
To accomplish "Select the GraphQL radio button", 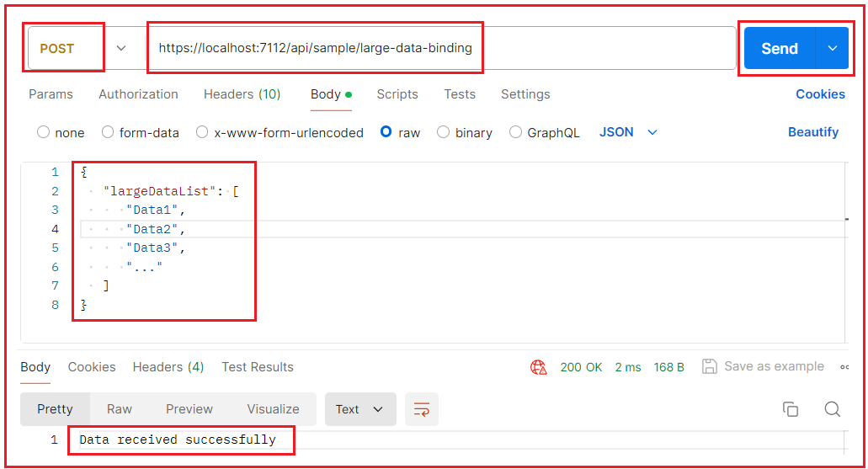I will pos(515,132).
